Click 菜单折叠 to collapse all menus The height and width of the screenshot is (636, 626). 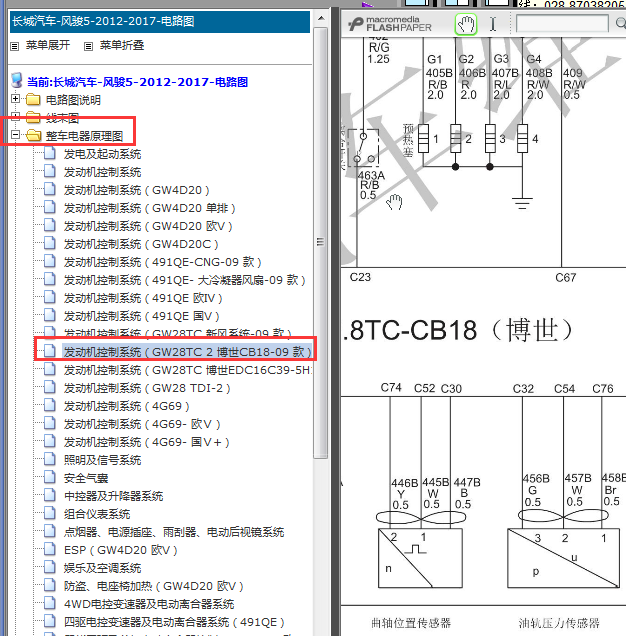coord(122,45)
